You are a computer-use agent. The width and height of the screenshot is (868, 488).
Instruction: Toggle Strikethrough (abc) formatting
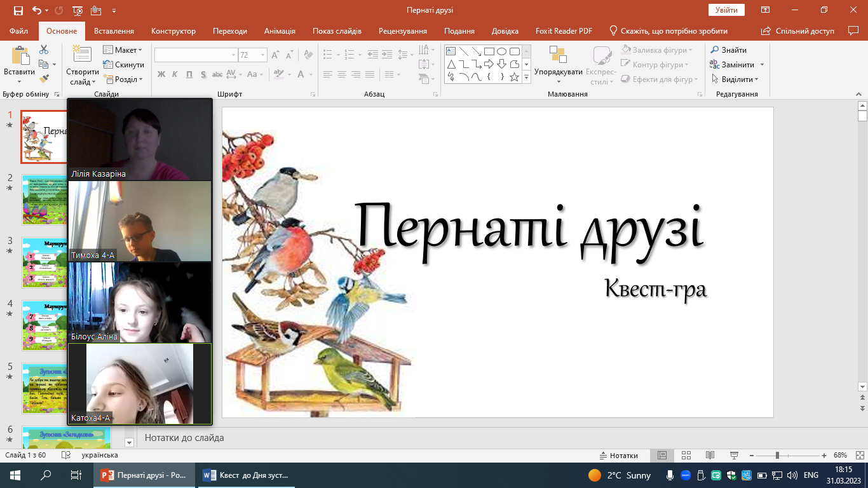click(217, 74)
